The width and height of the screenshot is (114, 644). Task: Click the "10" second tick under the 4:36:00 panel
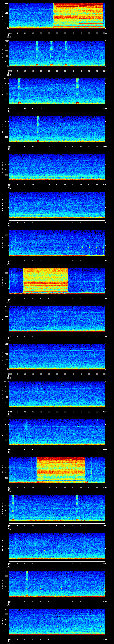pos(25,298)
